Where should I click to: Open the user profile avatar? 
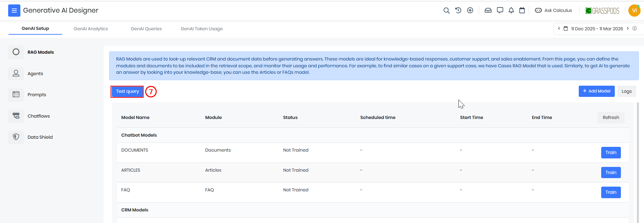[x=634, y=11]
